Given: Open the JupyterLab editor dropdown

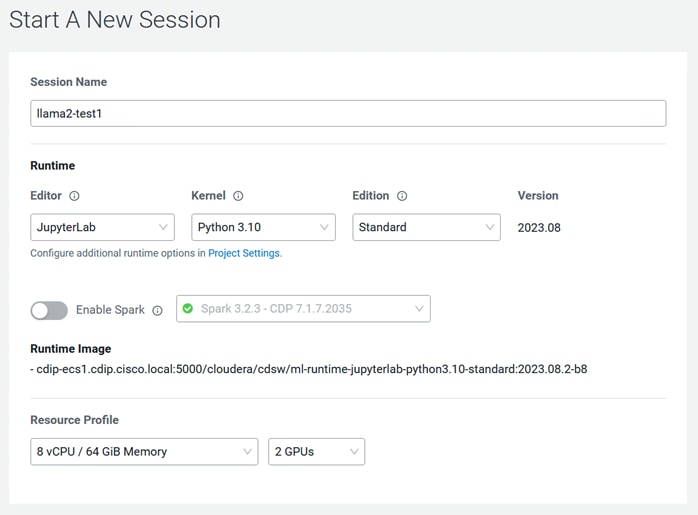Looking at the screenshot, I should coord(102,227).
